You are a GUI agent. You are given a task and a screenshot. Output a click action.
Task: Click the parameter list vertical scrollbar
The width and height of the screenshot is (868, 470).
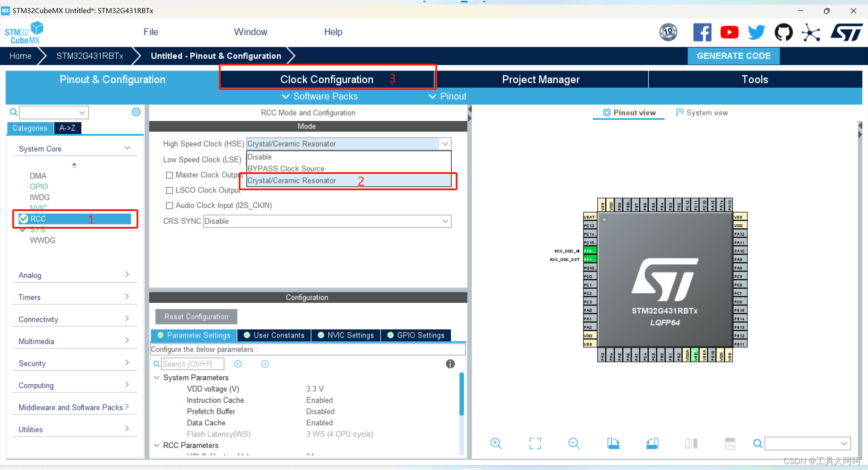462,393
